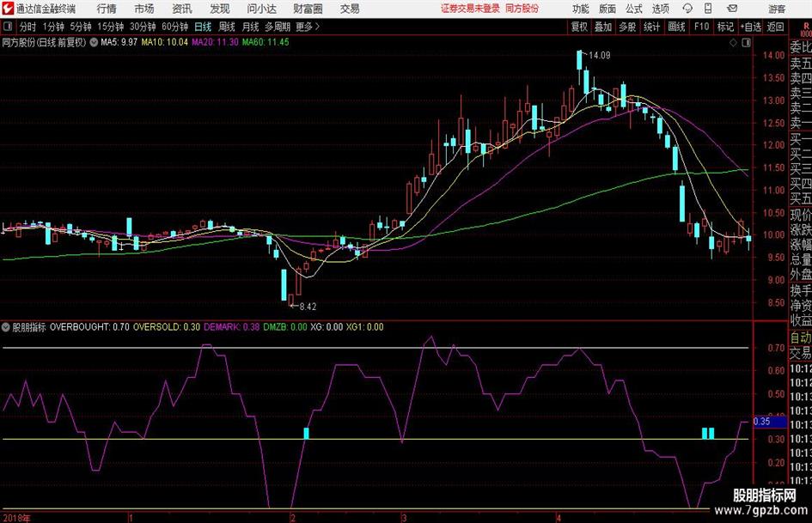The height and width of the screenshot is (523, 812).
Task: Click the diamond icon above price chart
Action: [x=733, y=43]
